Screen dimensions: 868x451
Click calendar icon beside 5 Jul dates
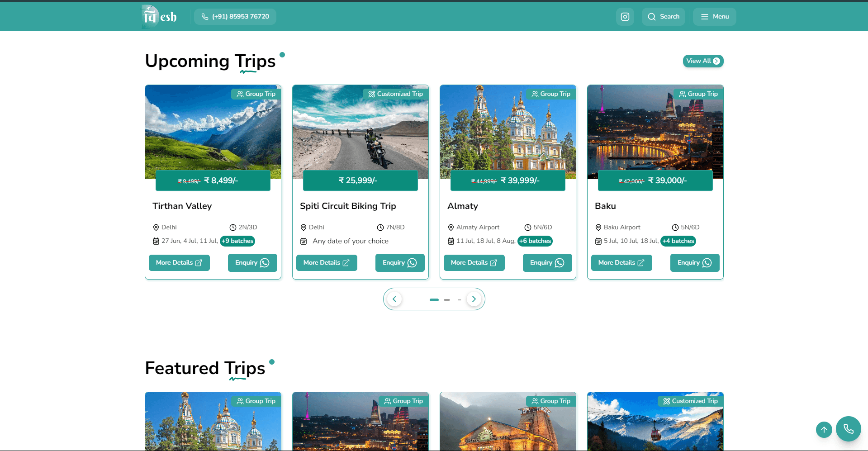(x=598, y=241)
